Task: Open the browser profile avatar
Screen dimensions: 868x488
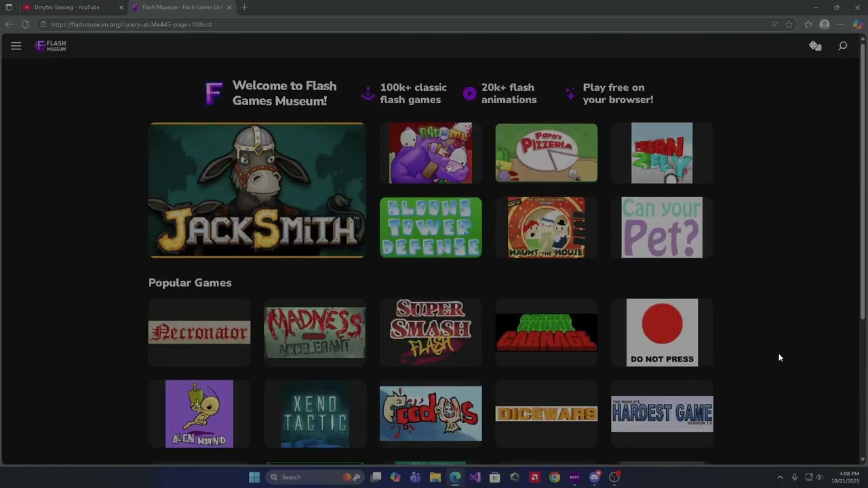Action: click(825, 24)
